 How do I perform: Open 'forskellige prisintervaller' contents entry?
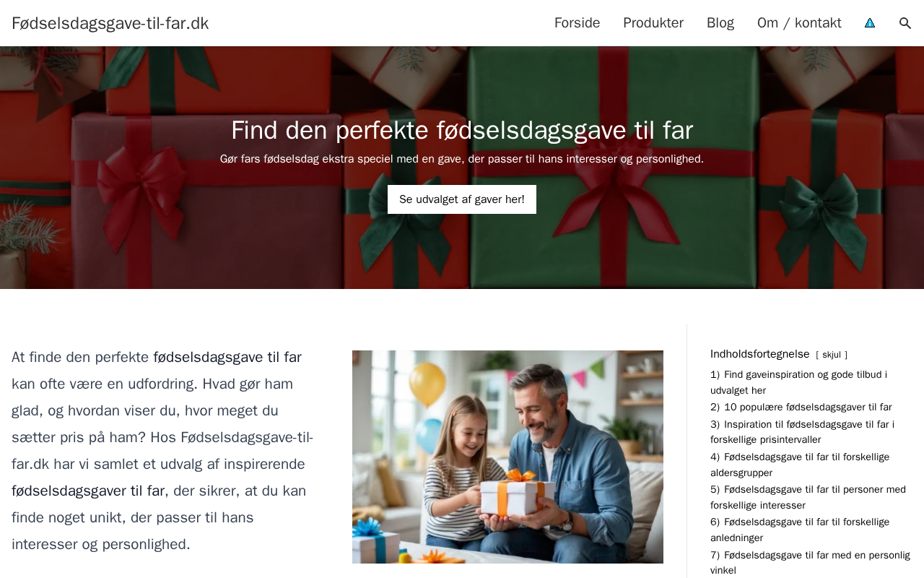coord(802,432)
